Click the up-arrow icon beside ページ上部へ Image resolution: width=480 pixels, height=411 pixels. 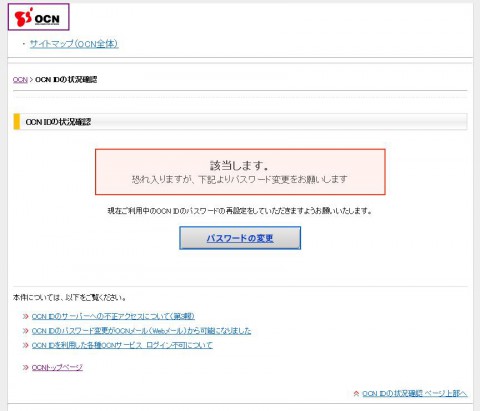click(x=356, y=394)
